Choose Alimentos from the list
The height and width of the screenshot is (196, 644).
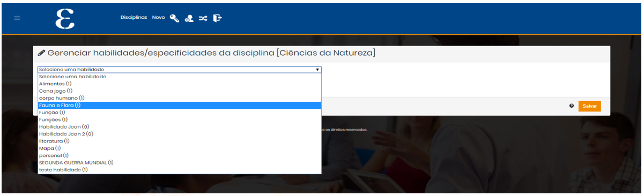pos(180,84)
